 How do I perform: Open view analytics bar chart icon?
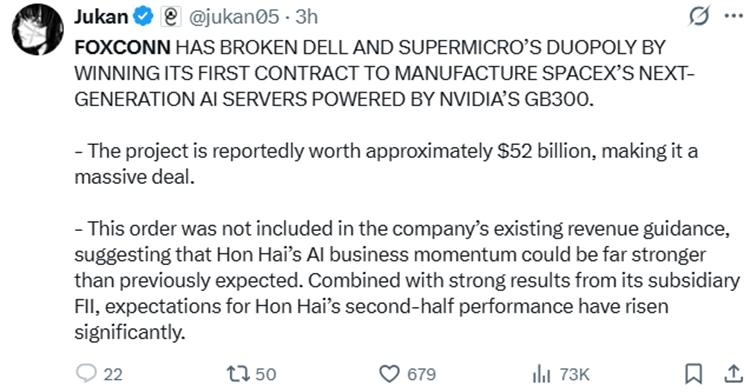tap(541, 374)
